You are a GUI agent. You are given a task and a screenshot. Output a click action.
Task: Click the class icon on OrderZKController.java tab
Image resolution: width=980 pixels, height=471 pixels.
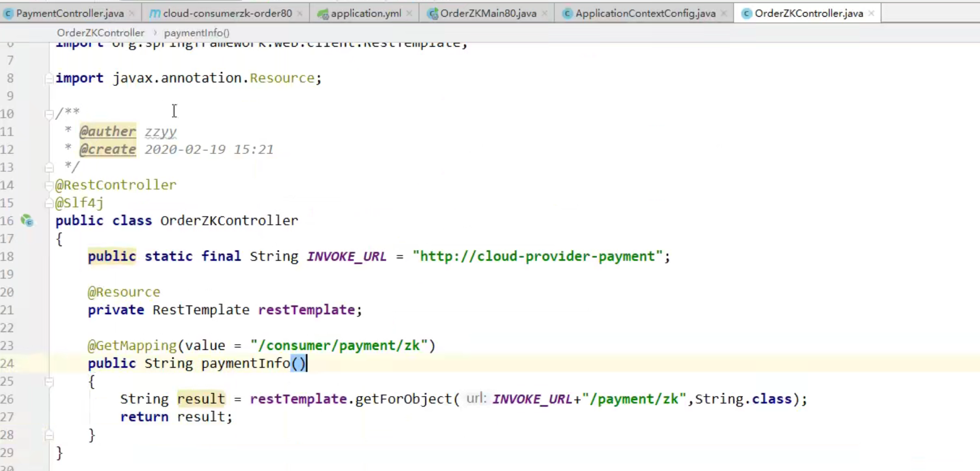tap(746, 13)
